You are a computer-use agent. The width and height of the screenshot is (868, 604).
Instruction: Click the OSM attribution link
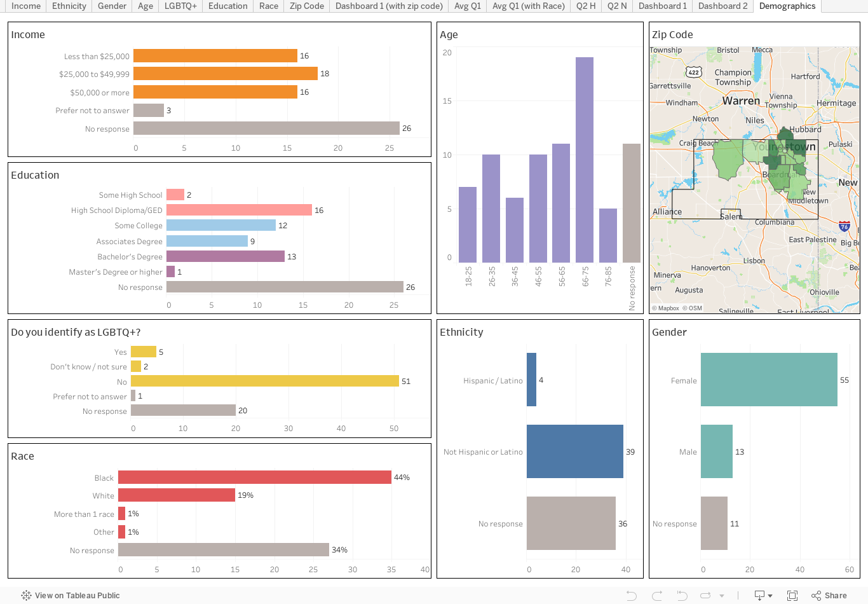pyautogui.click(x=692, y=308)
